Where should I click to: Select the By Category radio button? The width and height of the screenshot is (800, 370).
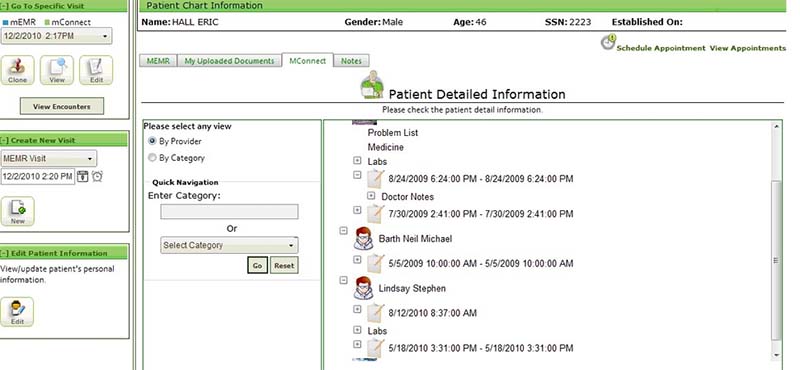[x=152, y=158]
